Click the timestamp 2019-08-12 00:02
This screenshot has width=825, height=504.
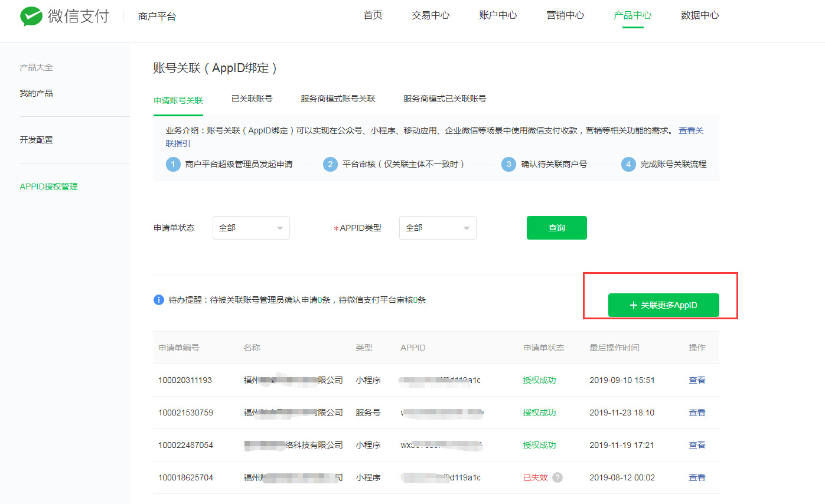click(x=622, y=477)
